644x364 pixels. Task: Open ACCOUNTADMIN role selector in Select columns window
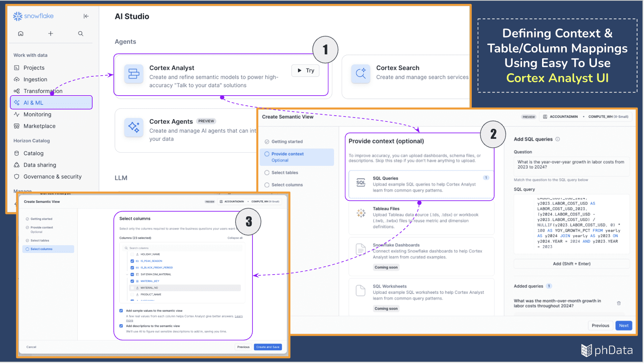[232, 202]
